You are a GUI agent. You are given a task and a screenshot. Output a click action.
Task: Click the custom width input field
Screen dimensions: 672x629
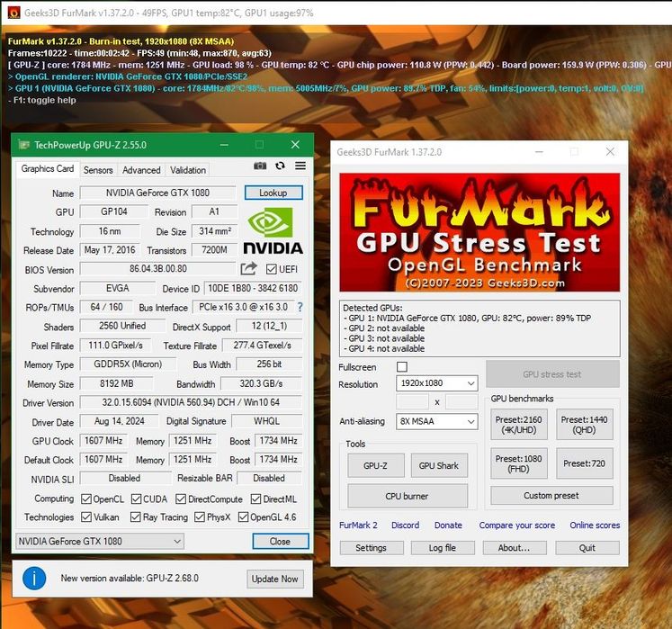(x=412, y=401)
